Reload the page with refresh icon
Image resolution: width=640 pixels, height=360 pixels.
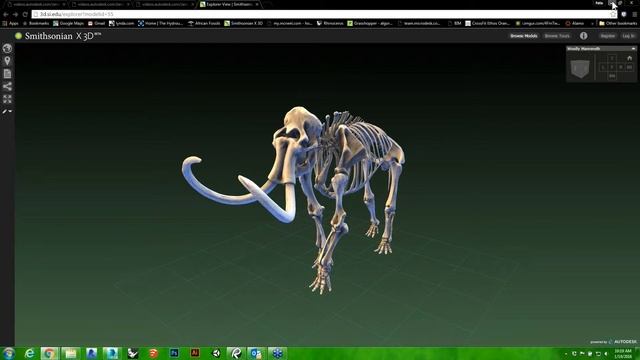(25, 14)
